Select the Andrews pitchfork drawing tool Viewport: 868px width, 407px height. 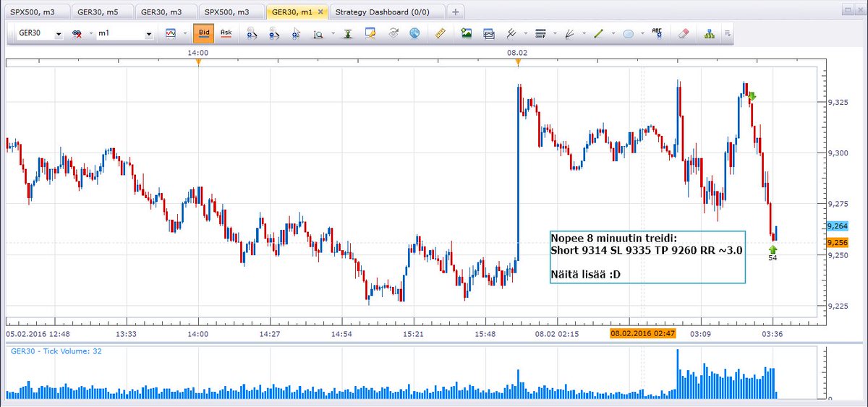(511, 33)
